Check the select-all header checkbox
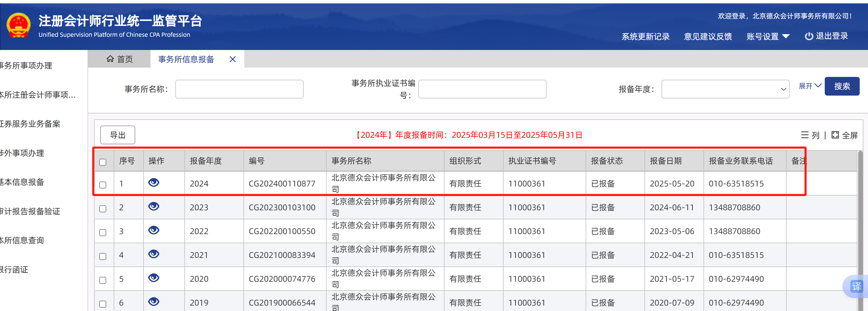Image resolution: width=868 pixels, height=311 pixels. click(x=103, y=162)
